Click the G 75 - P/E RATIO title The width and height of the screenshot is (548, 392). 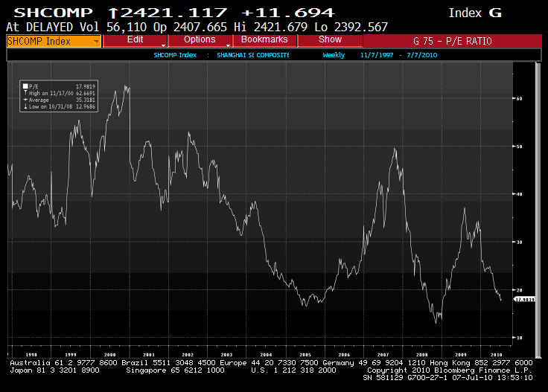tap(452, 41)
